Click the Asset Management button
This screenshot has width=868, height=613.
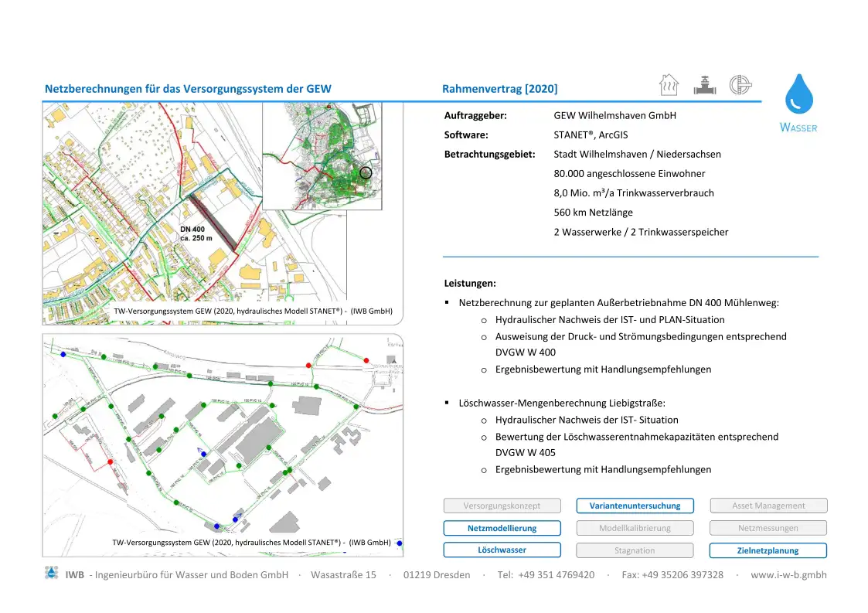click(768, 506)
